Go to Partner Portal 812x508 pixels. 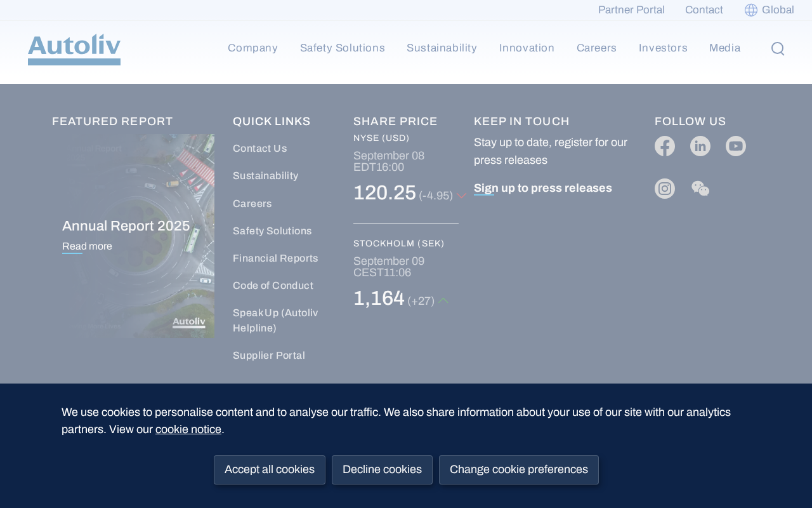click(631, 10)
